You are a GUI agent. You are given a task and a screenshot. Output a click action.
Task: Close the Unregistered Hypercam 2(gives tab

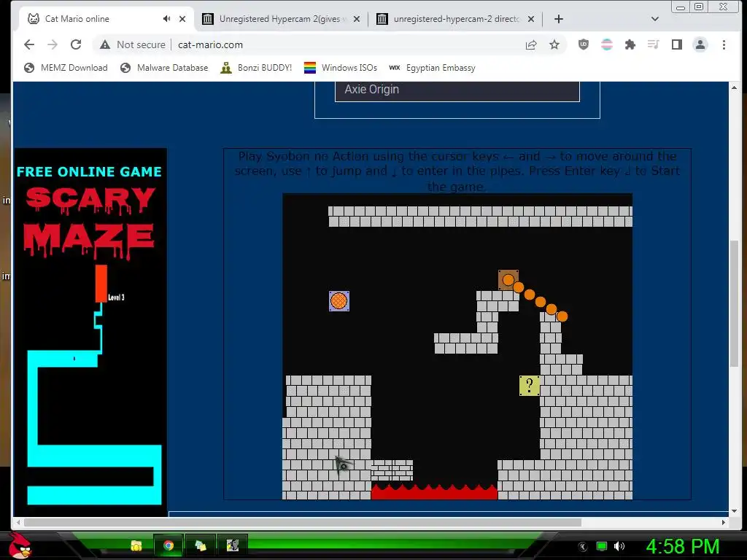pyautogui.click(x=356, y=19)
